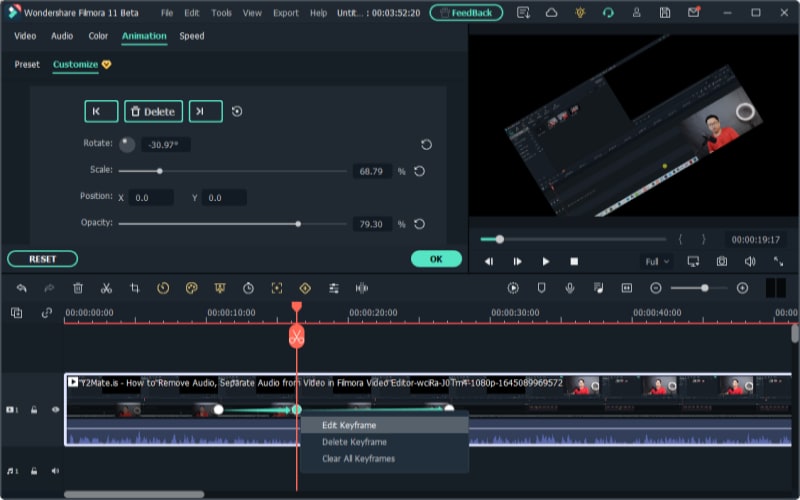Toggle visibility eye of video track 1

pos(55,410)
